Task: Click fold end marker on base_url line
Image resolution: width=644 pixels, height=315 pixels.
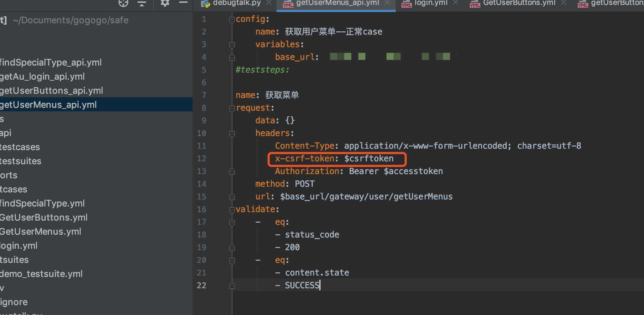Action: click(x=232, y=57)
